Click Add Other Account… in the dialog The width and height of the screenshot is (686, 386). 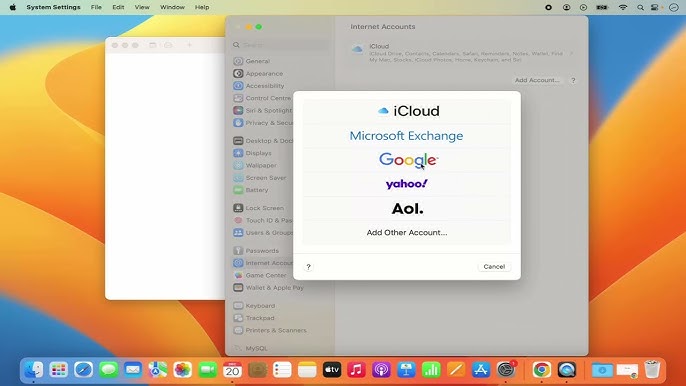click(407, 232)
